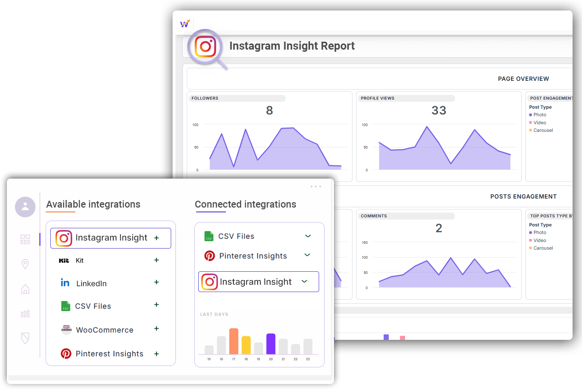Toggle Carousel in the Top Posts legend
This screenshot has width=582, height=392.
(x=543, y=248)
